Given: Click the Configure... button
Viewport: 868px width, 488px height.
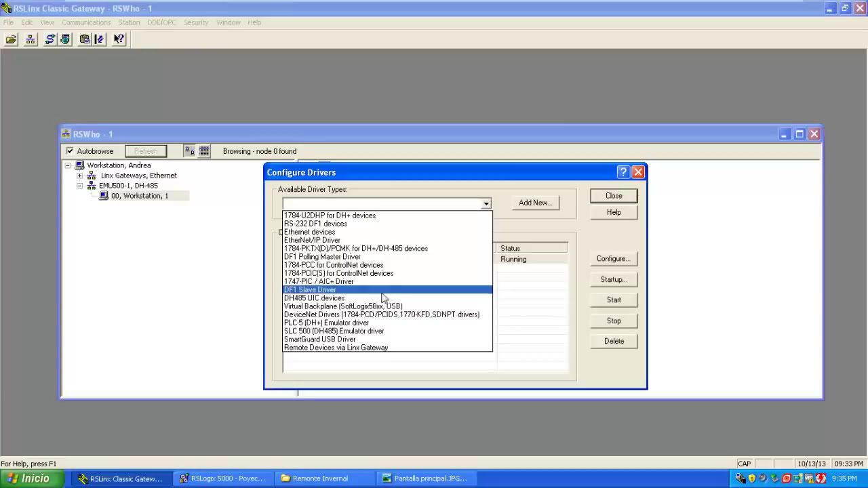Looking at the screenshot, I should pyautogui.click(x=614, y=259).
